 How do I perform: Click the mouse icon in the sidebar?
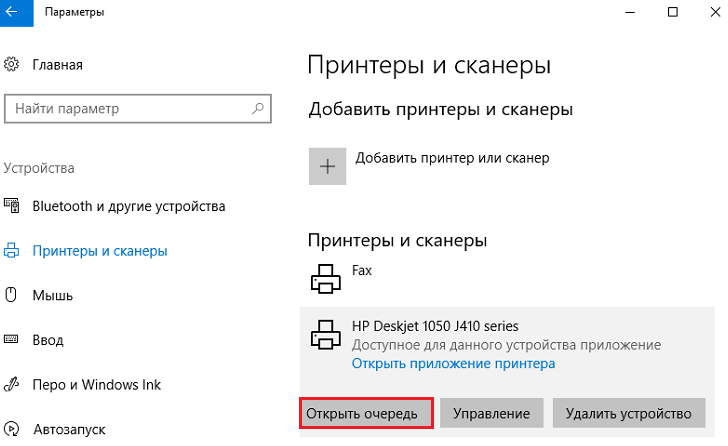12,295
